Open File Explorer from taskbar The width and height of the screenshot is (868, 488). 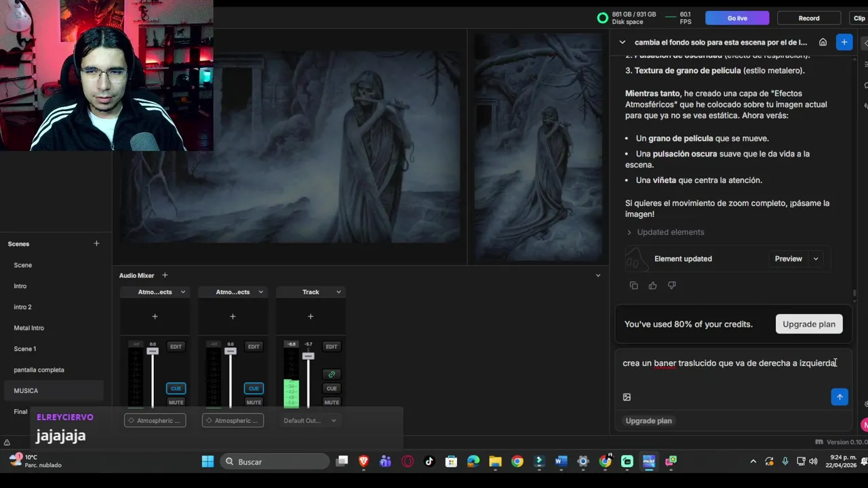[495, 462]
